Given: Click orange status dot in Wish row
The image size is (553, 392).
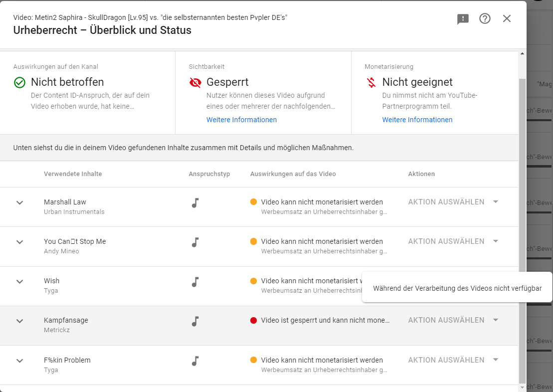Looking at the screenshot, I should point(253,281).
